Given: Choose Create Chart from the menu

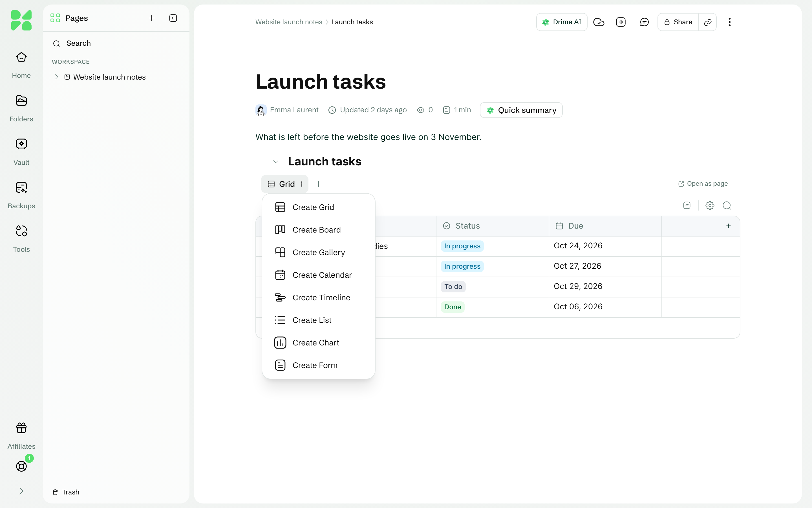Looking at the screenshot, I should point(318,343).
